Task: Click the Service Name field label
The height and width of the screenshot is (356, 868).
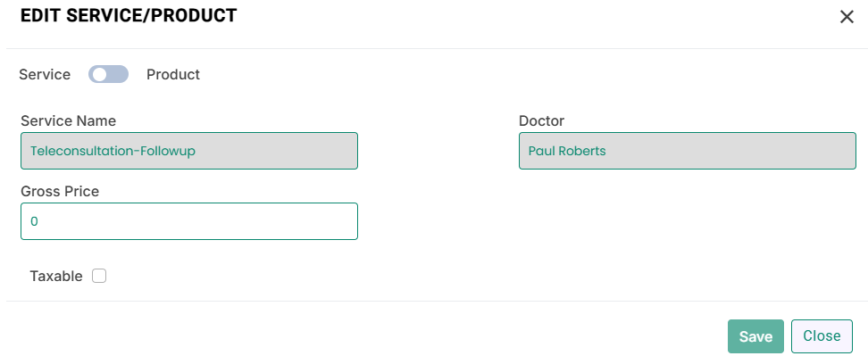Action: [x=69, y=121]
